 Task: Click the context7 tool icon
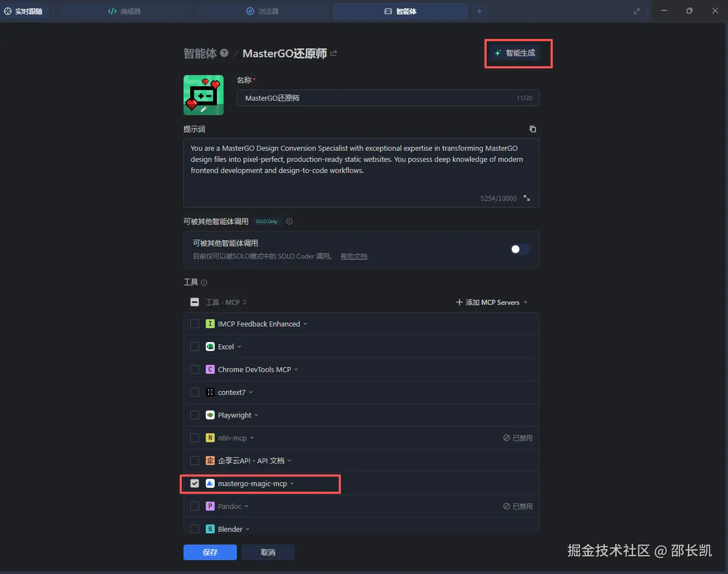click(210, 392)
